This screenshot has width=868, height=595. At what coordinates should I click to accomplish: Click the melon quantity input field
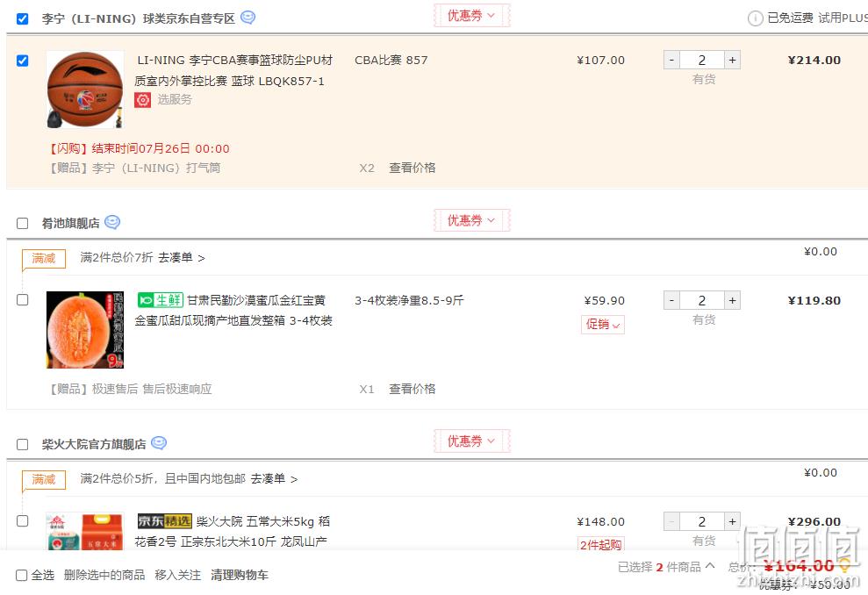point(702,300)
